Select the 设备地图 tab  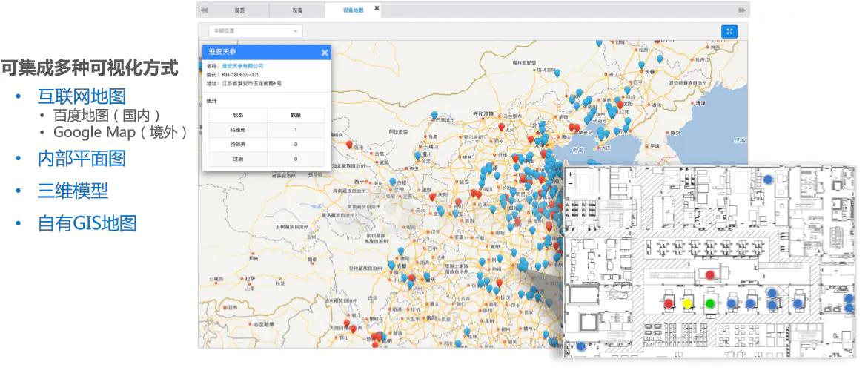click(x=353, y=10)
